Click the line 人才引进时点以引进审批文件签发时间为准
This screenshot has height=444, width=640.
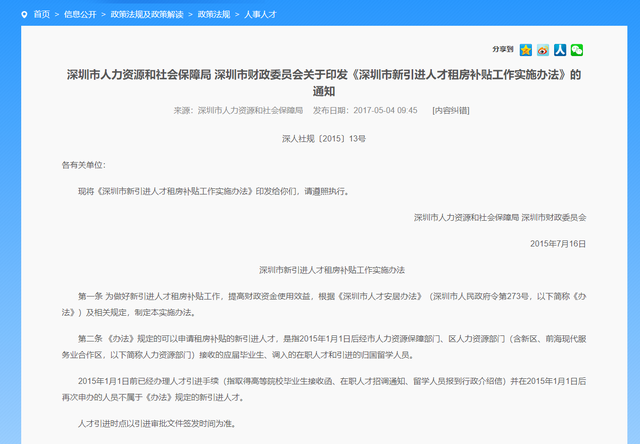click(x=157, y=424)
